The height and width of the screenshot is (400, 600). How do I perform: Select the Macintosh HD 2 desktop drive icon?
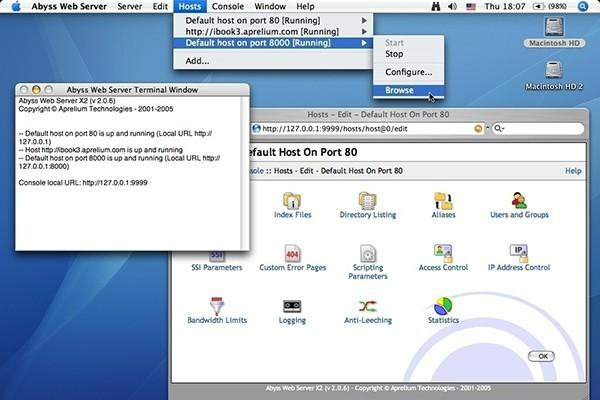pos(554,70)
